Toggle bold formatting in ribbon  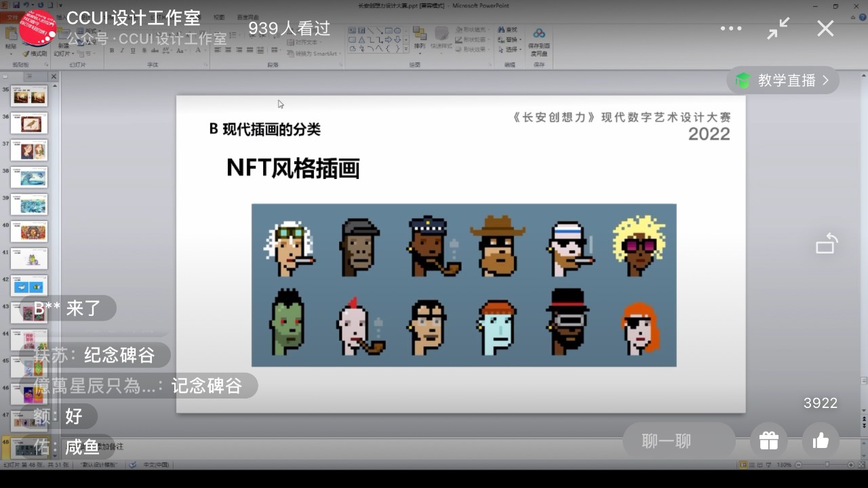pos(111,51)
